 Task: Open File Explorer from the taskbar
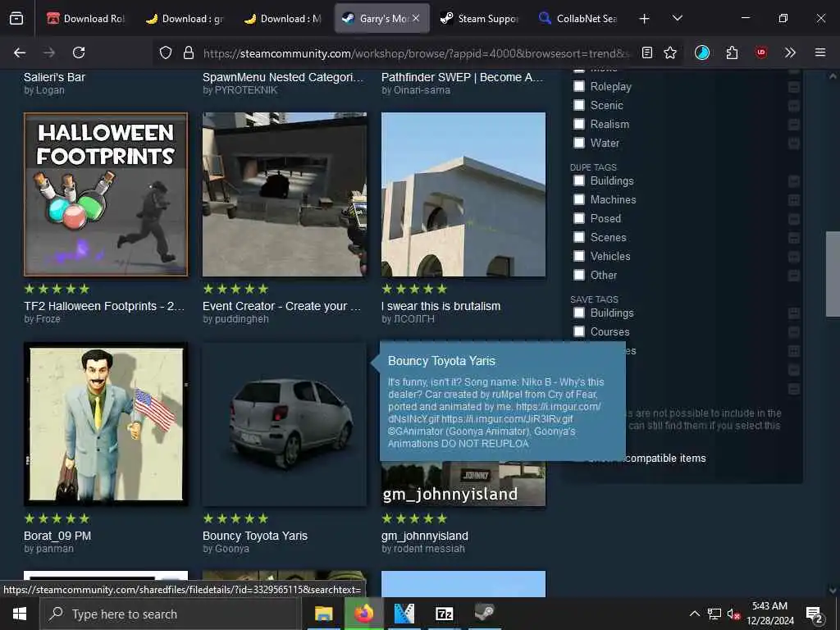click(x=323, y=614)
